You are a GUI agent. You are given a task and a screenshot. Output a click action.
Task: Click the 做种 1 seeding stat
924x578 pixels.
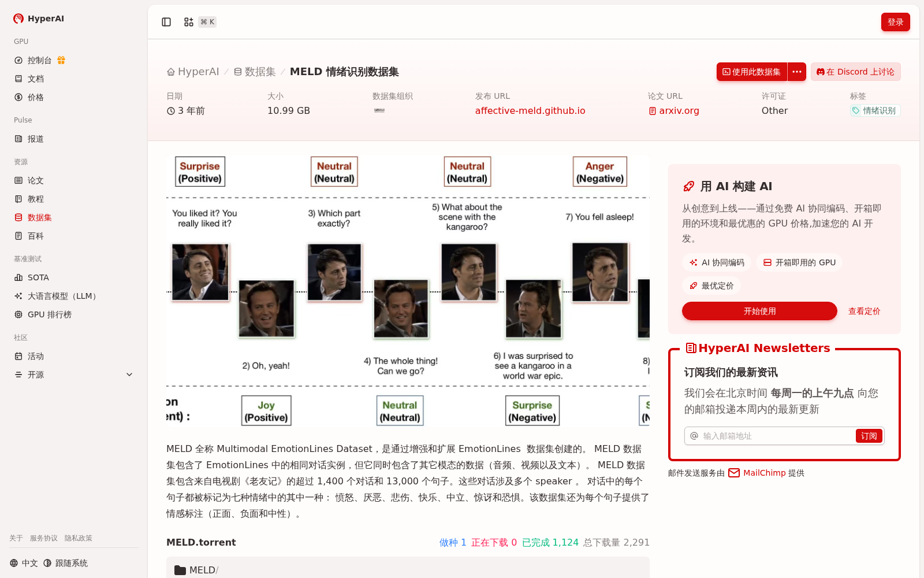click(x=453, y=542)
